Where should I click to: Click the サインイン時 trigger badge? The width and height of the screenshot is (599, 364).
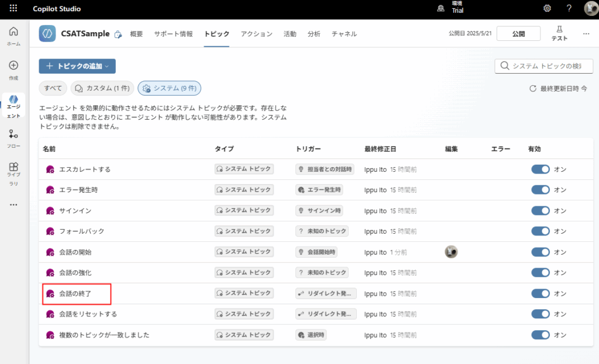pyautogui.click(x=319, y=210)
